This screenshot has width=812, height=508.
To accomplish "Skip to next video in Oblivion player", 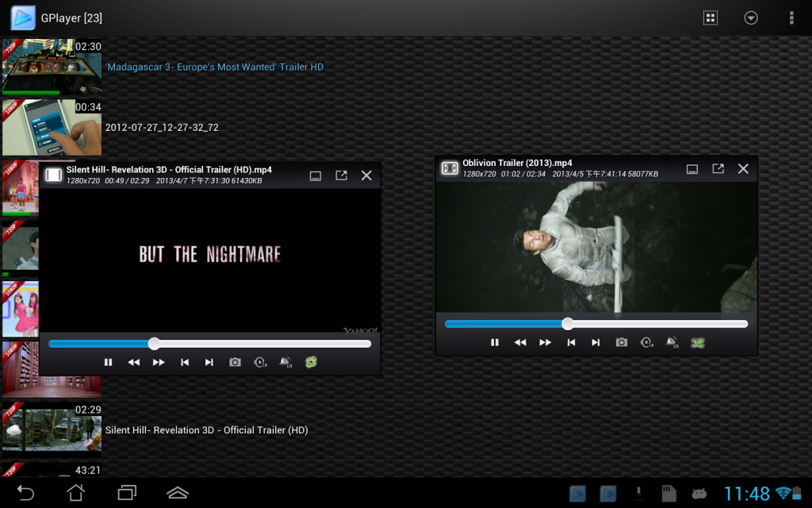I will tap(596, 342).
